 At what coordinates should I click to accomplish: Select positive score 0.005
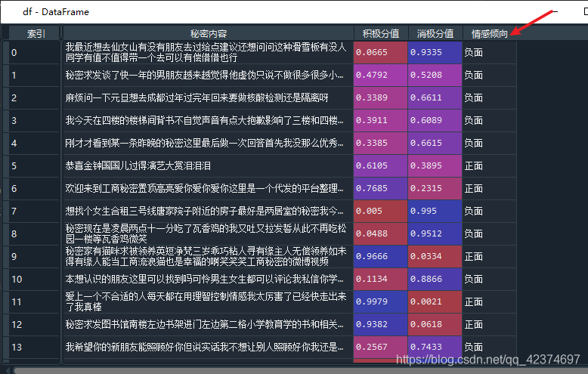tap(380, 211)
